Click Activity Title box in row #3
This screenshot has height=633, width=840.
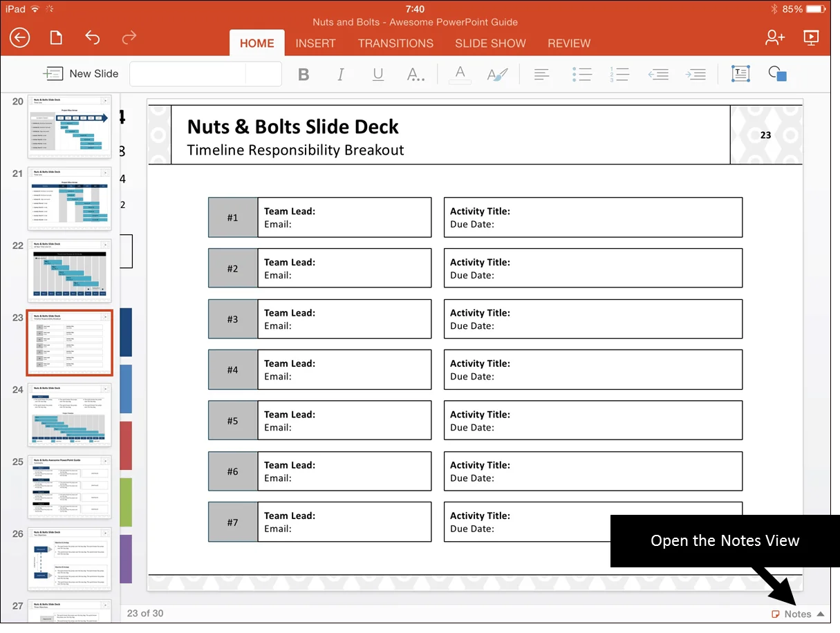coord(593,319)
